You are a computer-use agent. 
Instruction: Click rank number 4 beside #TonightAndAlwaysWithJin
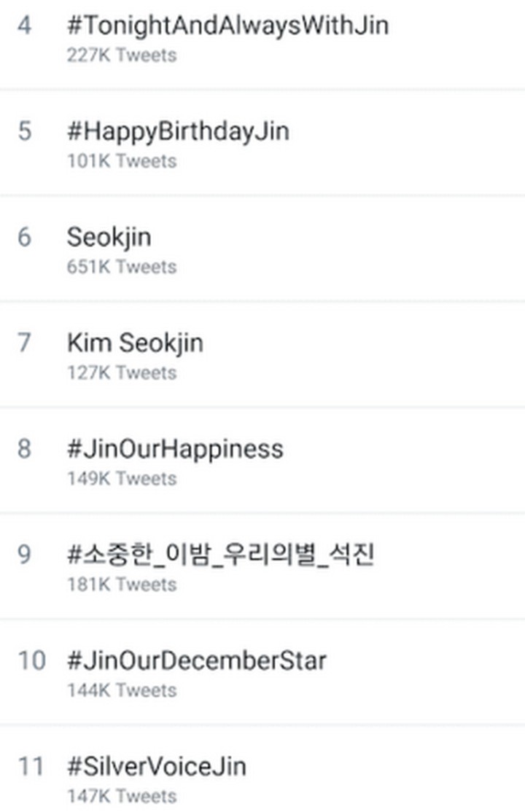click(x=27, y=25)
